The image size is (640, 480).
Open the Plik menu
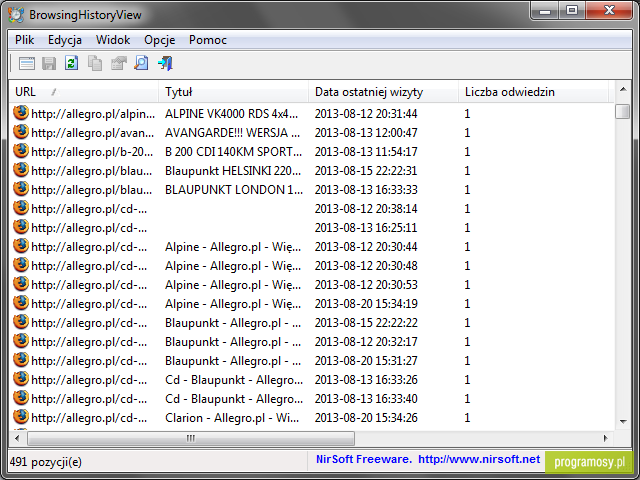click(24, 40)
